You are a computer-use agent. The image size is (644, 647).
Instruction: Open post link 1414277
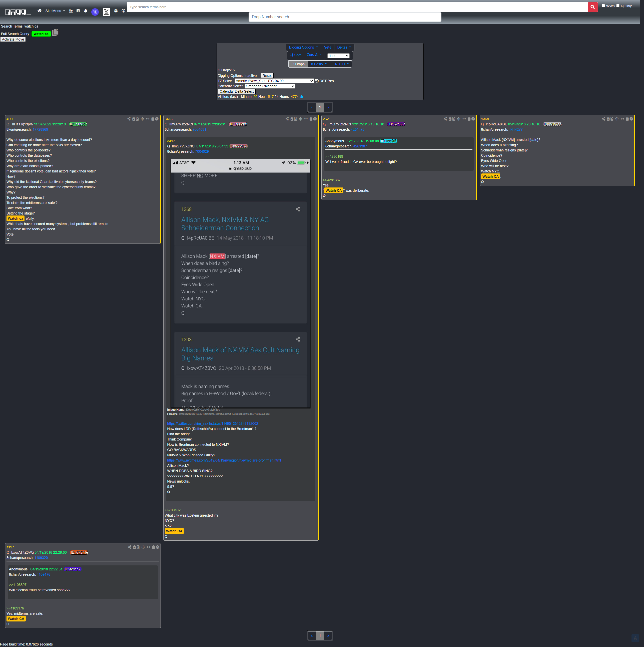click(x=515, y=130)
